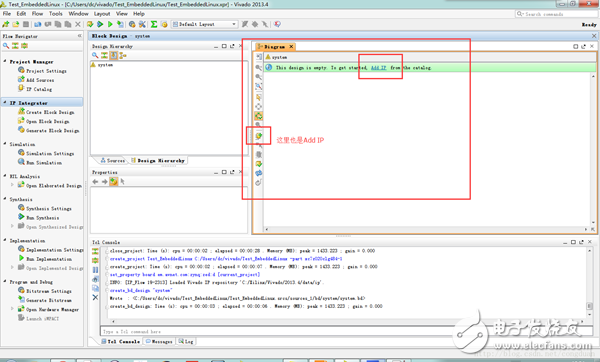
Task: Click the pause icon in Tcl Console
Action: (95, 270)
